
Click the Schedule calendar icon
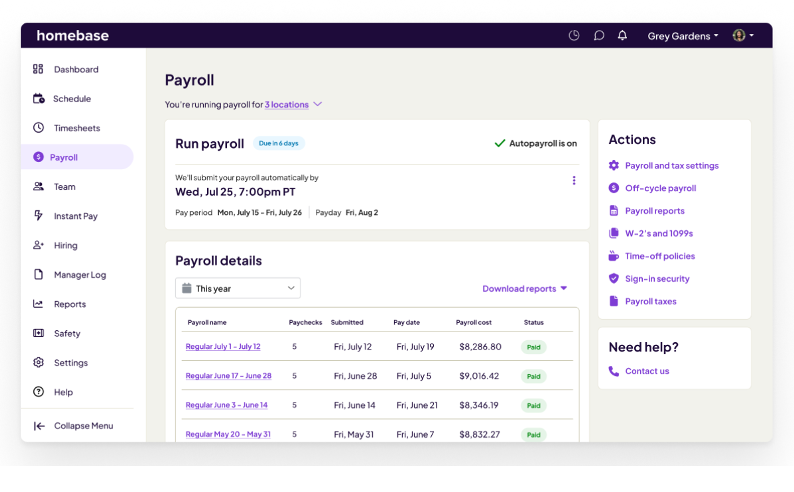(38, 98)
